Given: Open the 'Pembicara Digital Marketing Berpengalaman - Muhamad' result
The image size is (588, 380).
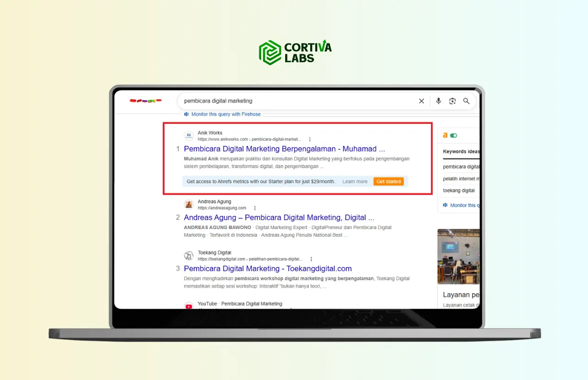Looking at the screenshot, I should click(284, 149).
